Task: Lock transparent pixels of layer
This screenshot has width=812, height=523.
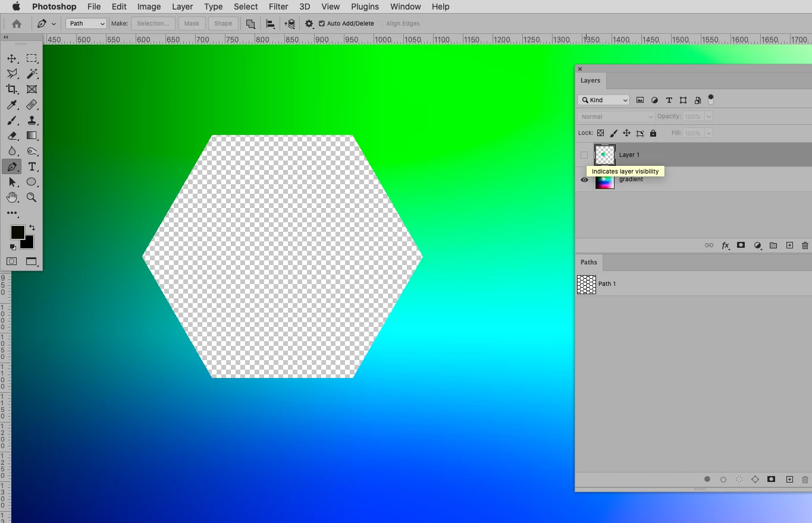Action: [601, 133]
